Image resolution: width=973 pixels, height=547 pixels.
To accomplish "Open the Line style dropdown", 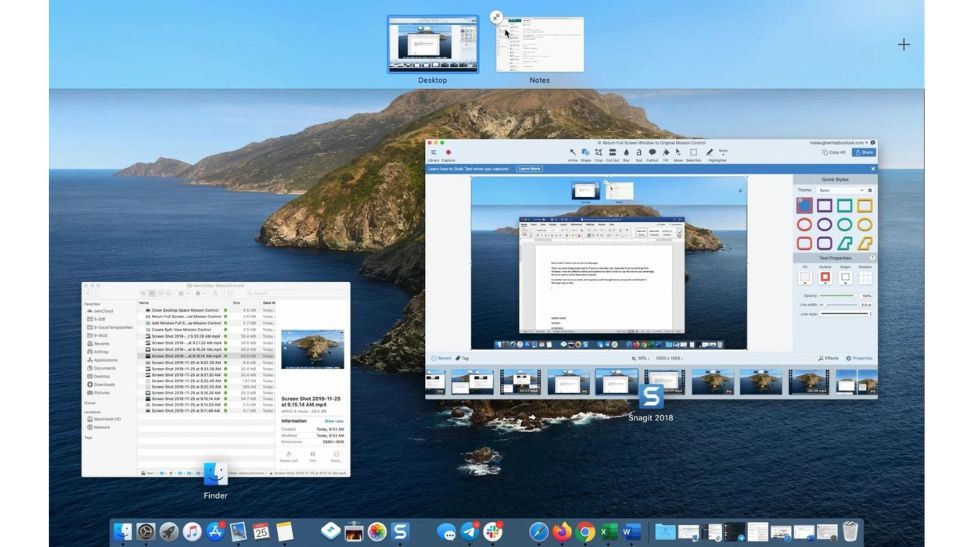I will 846,314.
